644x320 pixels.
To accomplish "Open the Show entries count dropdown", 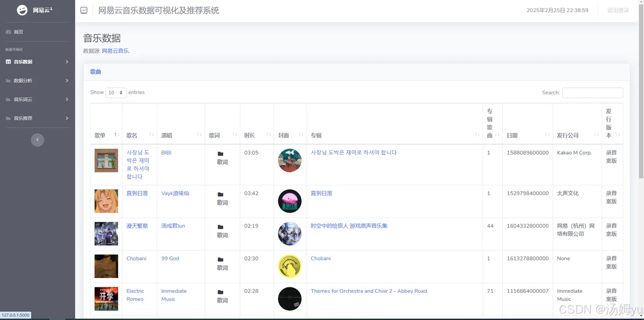I will (116, 93).
